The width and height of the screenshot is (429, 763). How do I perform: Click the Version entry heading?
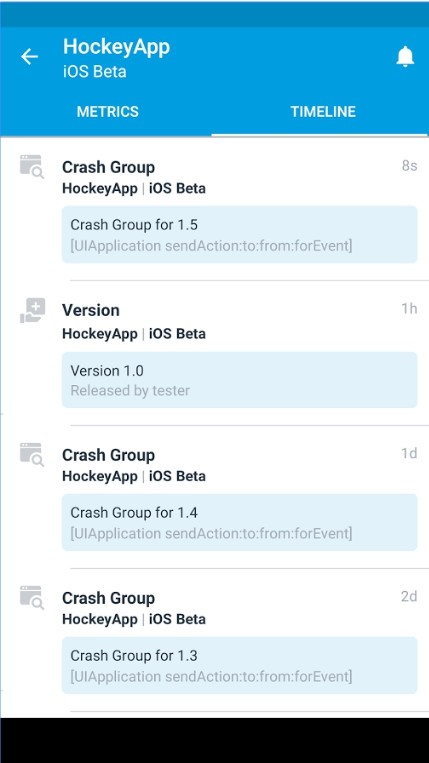90,310
